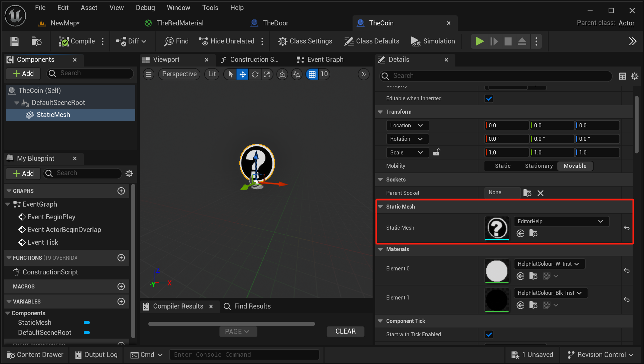Viewport: 644px width, 364px height.
Task: Open the File menu
Action: 40,8
